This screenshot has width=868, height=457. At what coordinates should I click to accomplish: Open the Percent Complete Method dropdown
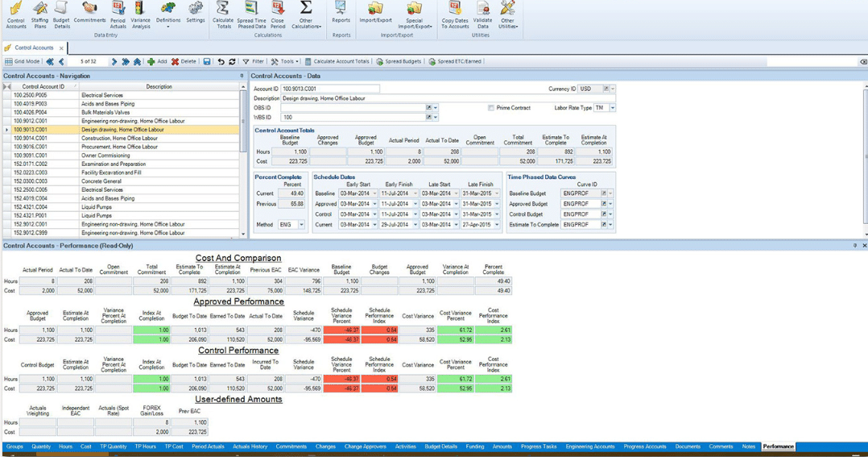coord(301,225)
